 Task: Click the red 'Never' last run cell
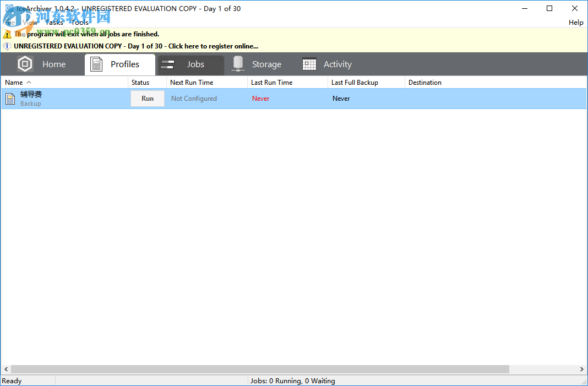click(x=260, y=98)
